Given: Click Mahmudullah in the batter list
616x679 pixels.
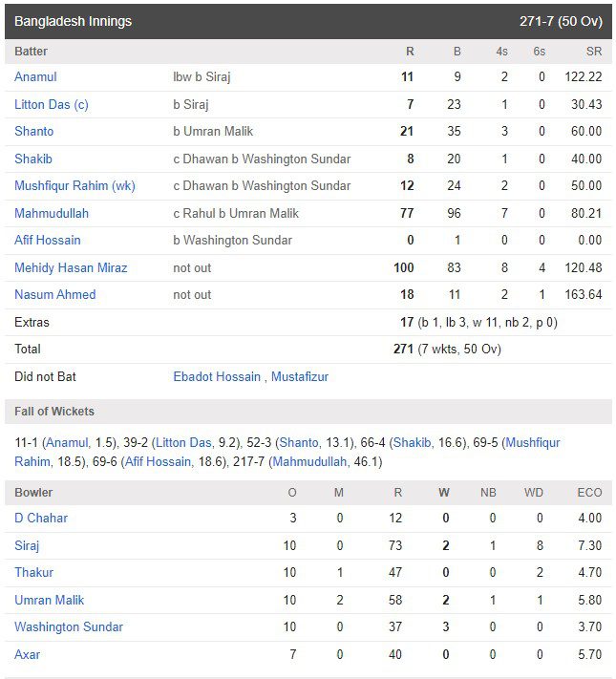Looking at the screenshot, I should 52,213.
